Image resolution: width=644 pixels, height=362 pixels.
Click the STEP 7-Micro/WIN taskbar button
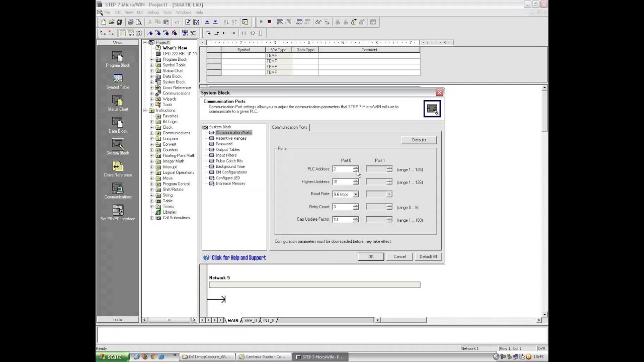pyautogui.click(x=319, y=357)
